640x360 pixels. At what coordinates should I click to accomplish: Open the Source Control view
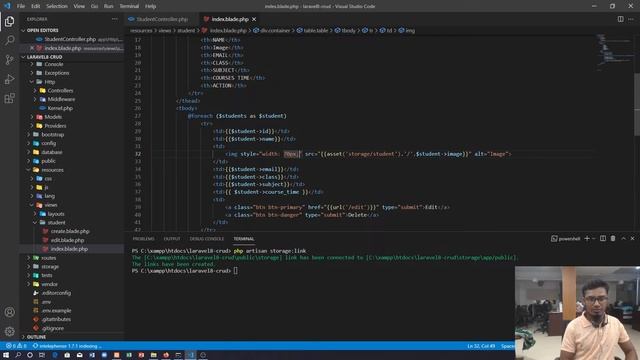pos(9,60)
